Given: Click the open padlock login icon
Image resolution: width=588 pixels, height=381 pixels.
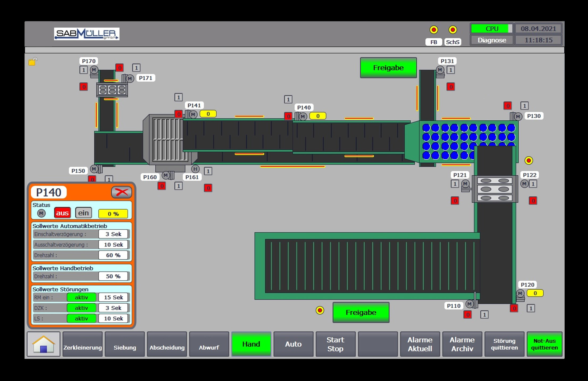Looking at the screenshot, I should click(x=33, y=62).
